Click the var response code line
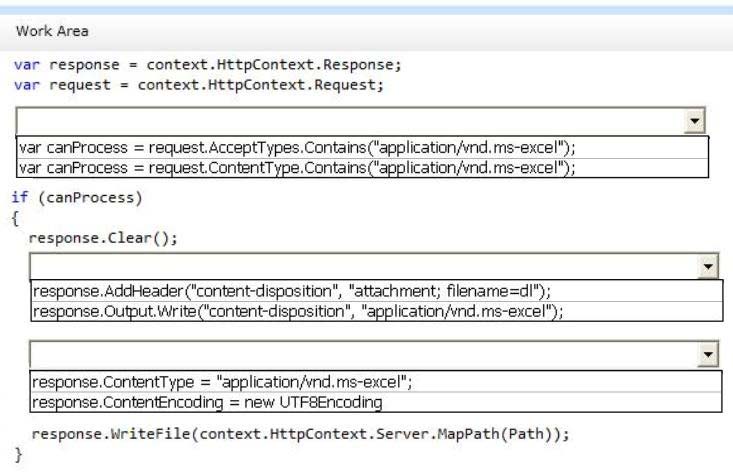The width and height of the screenshot is (733, 474). coord(208,65)
